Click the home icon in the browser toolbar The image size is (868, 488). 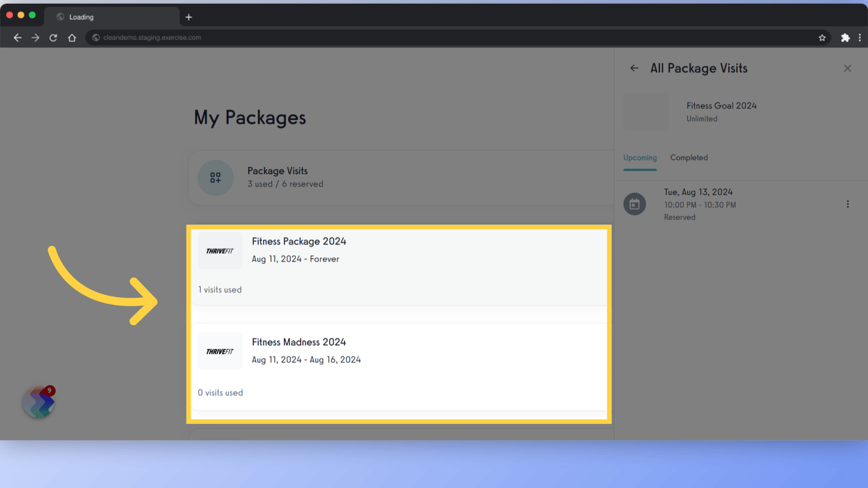click(72, 37)
